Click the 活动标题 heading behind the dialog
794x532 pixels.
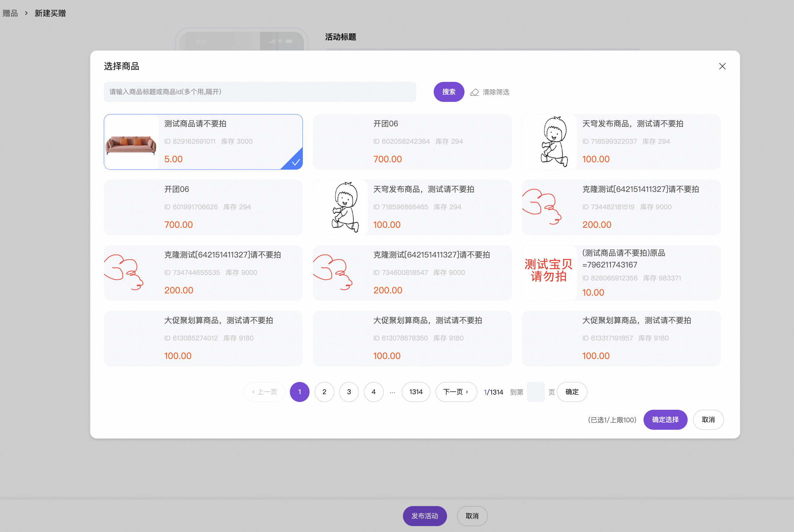pos(340,37)
